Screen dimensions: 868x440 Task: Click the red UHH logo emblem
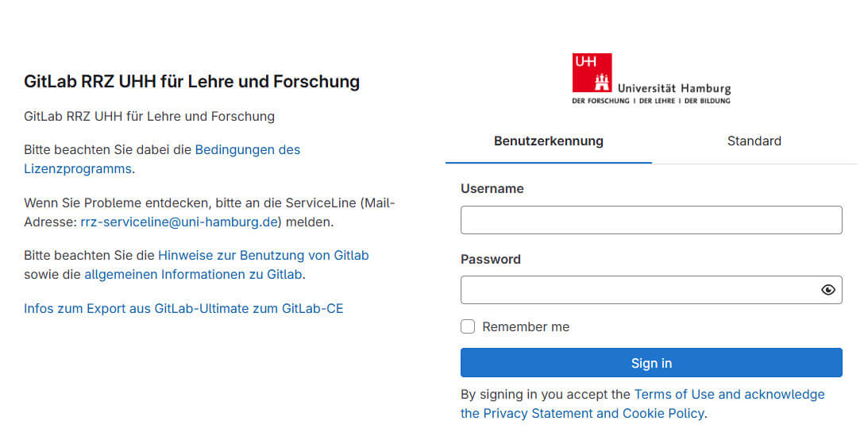coord(592,73)
